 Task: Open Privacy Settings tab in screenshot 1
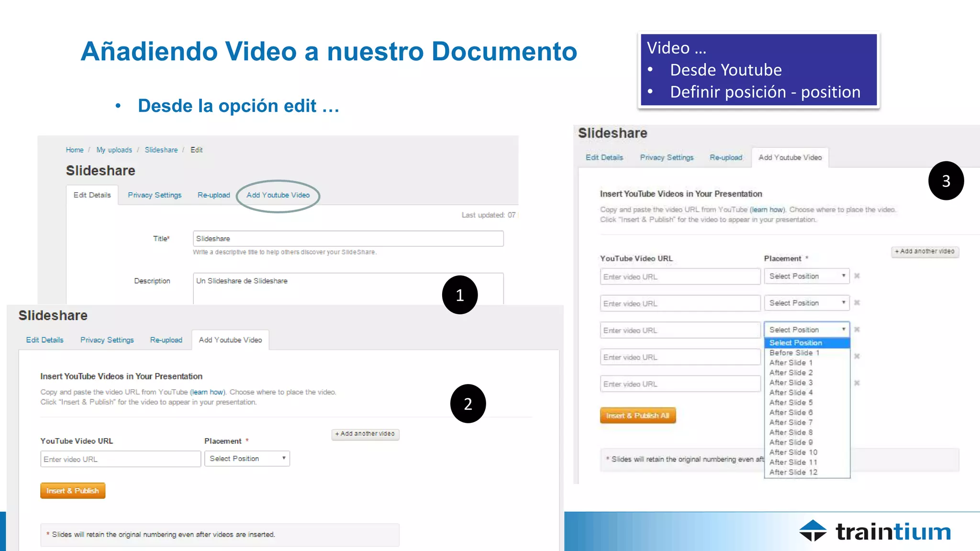155,195
